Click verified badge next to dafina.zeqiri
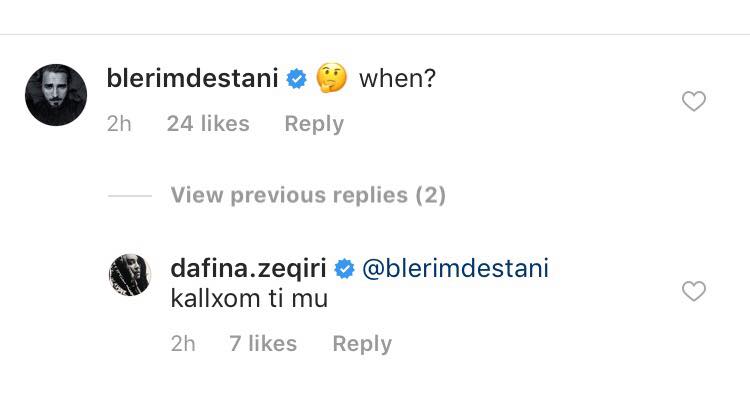 tap(344, 269)
